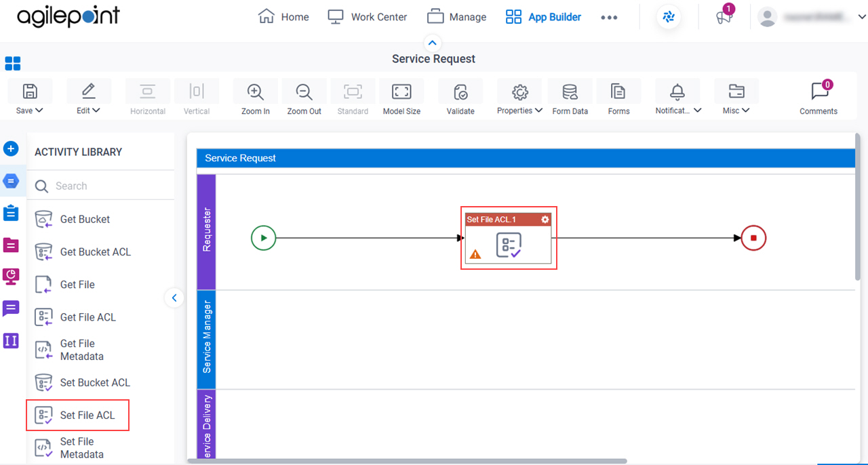Viewport: 868px width, 465px height.
Task: Click the AgilePoint pinwheel icon
Action: click(669, 18)
